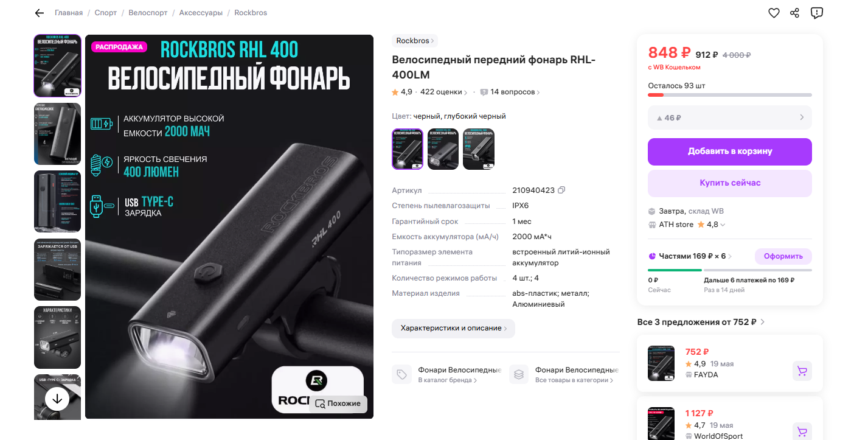Screen dimensions: 868x440
Task: Select the third color variant thumbnail
Action: coord(479,148)
